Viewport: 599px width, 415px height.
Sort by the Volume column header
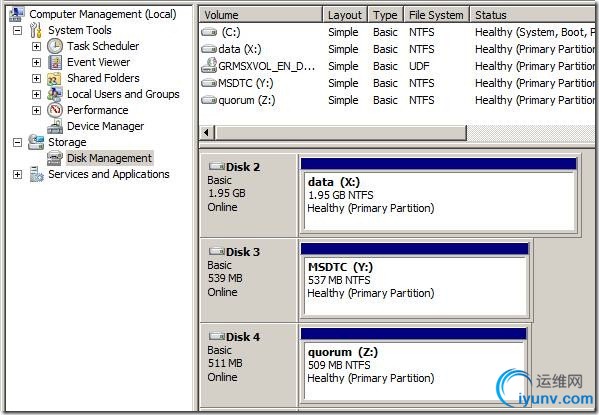(261, 15)
